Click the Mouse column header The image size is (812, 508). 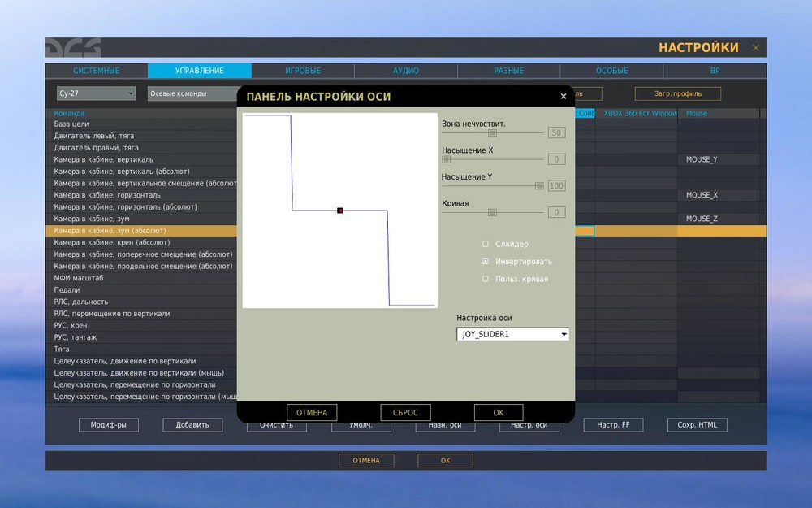pos(719,113)
